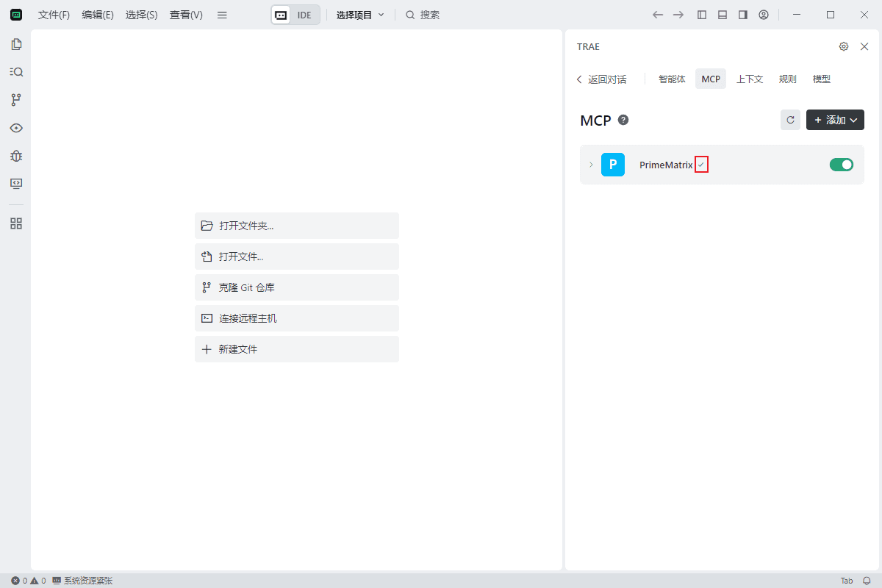
Task: Open TRAE panel settings gear
Action: pyautogui.click(x=843, y=46)
